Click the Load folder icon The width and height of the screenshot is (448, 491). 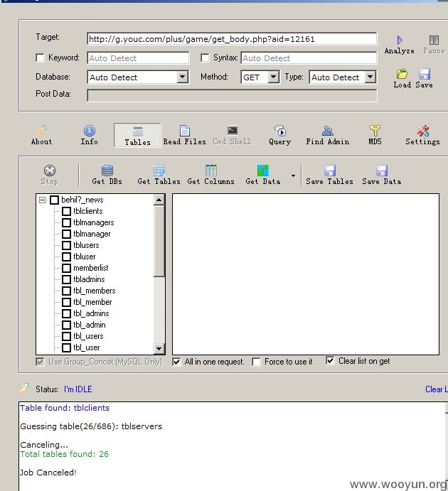pos(402,74)
